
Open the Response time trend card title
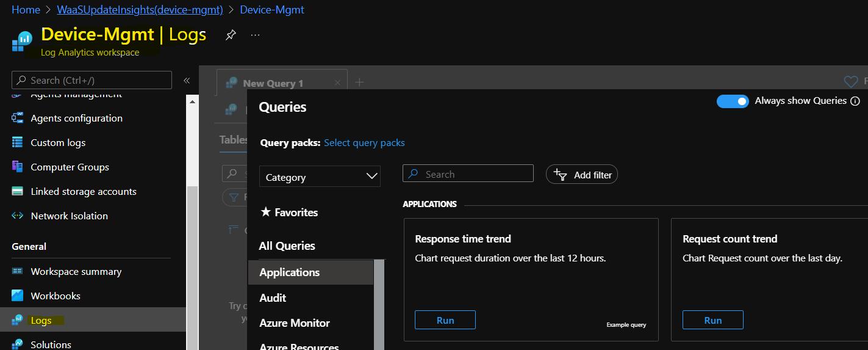coord(463,239)
